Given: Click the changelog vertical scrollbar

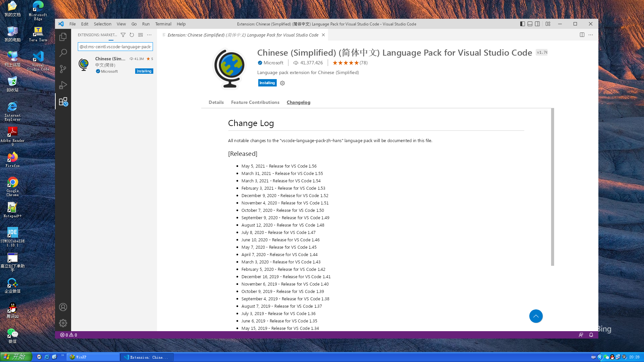Looking at the screenshot, I should coord(552,187).
